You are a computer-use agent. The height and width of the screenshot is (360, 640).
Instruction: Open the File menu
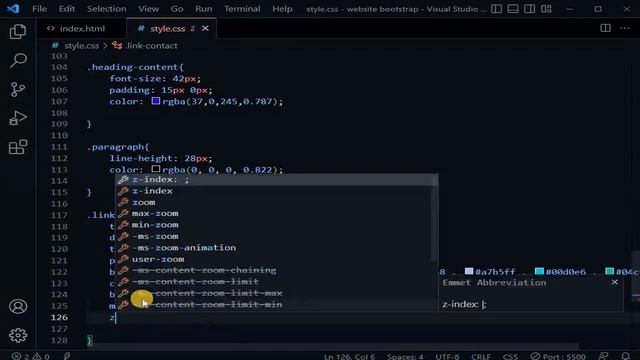pyautogui.click(x=39, y=9)
